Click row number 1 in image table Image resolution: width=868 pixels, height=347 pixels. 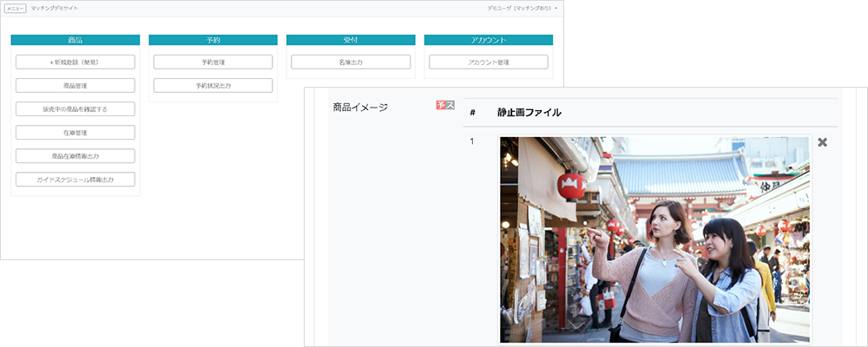[471, 141]
